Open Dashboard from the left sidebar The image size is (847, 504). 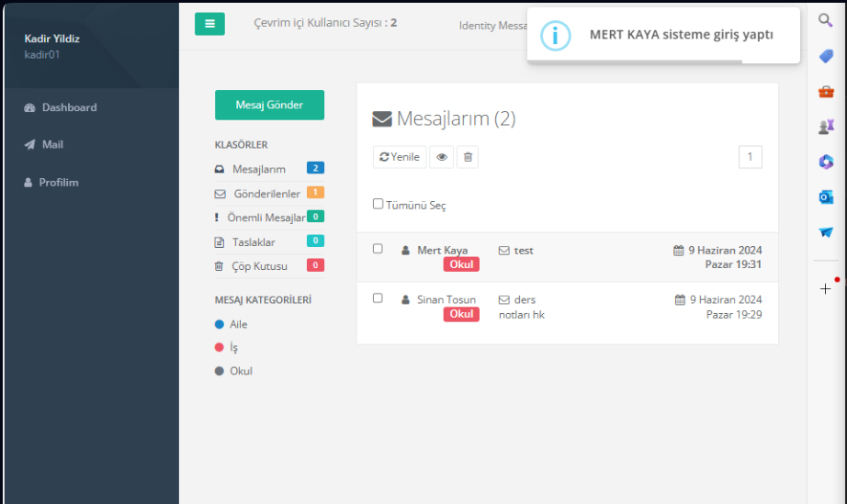click(69, 107)
